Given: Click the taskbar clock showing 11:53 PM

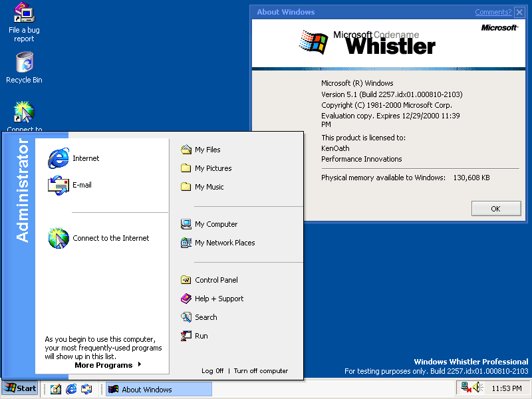Looking at the screenshot, I should click(x=507, y=388).
